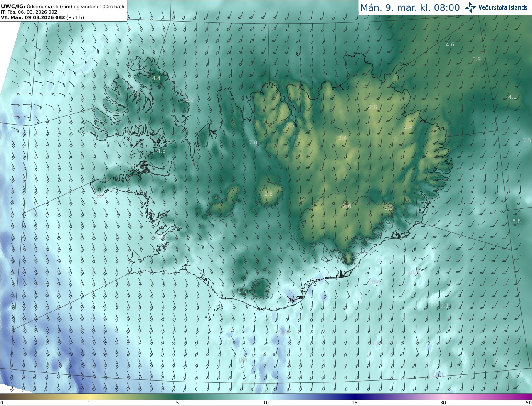Click the color bar label 5
The image size is (532, 406).
177,403
